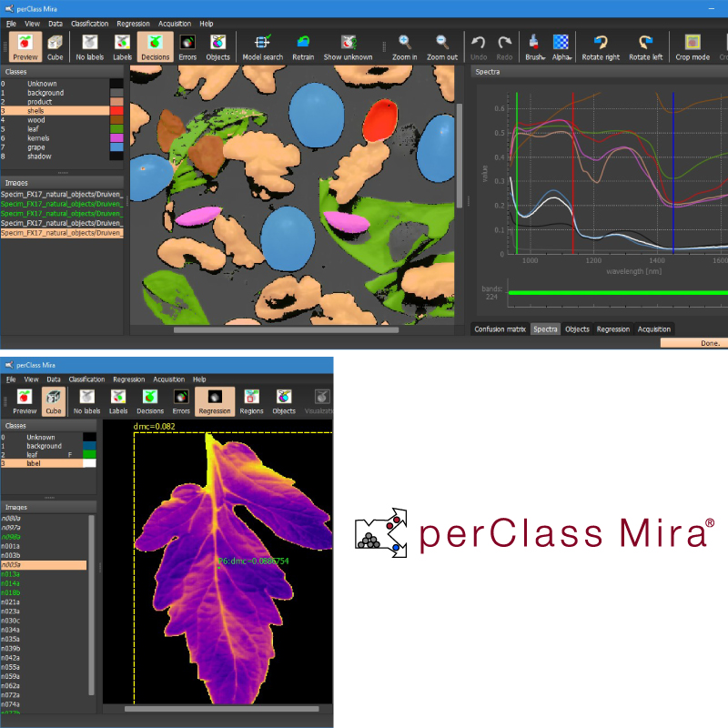
Task: Toggle Regression view in bottom window
Action: pyautogui.click(x=215, y=401)
